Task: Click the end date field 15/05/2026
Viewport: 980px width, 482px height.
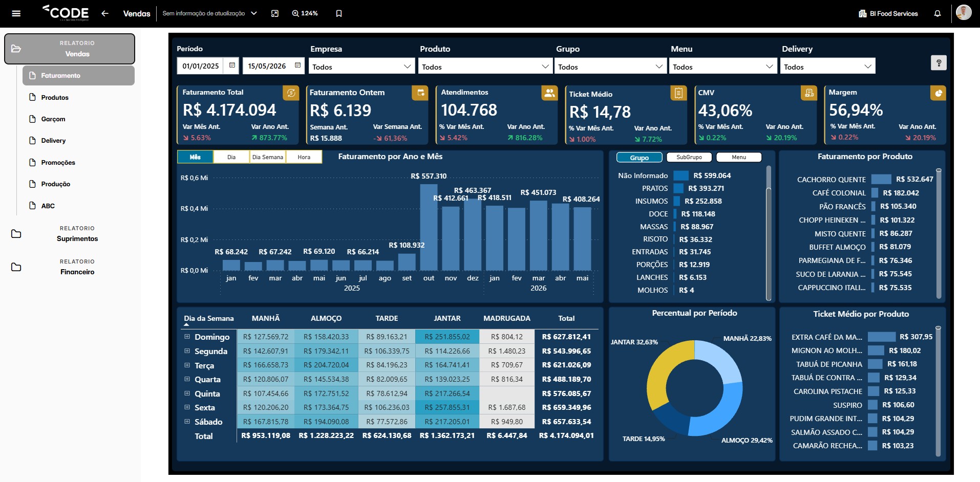Action: pyautogui.click(x=267, y=66)
